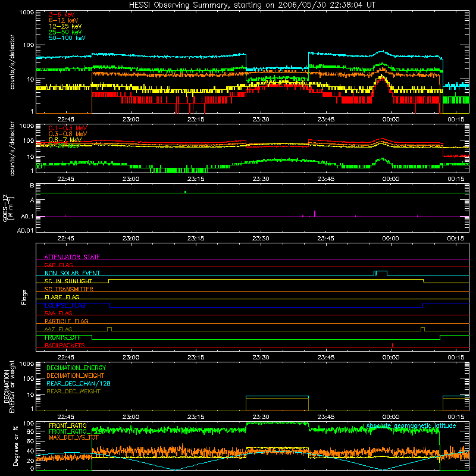Click the FRONTS_OFF flag label
Screen dimensions: 476x476
62,337
